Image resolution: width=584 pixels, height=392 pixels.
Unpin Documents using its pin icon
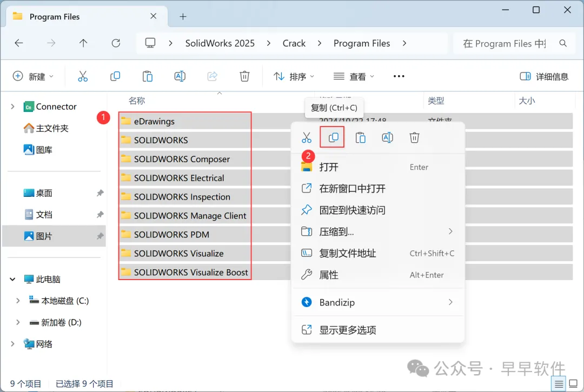click(100, 215)
